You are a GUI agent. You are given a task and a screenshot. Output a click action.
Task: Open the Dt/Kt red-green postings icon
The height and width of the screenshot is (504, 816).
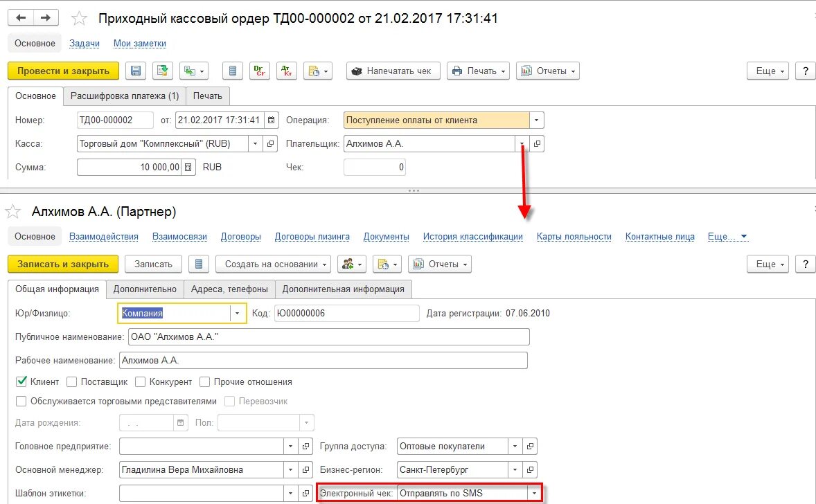259,71
